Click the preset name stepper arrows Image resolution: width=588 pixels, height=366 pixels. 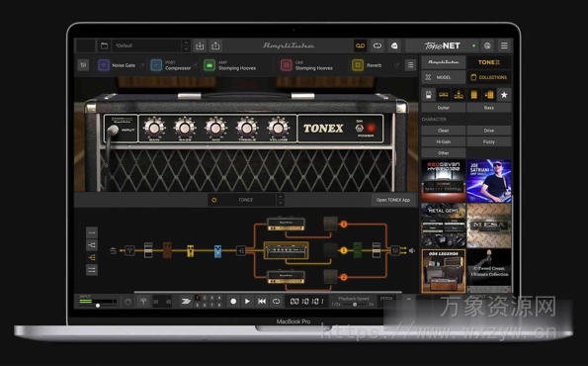click(x=186, y=46)
